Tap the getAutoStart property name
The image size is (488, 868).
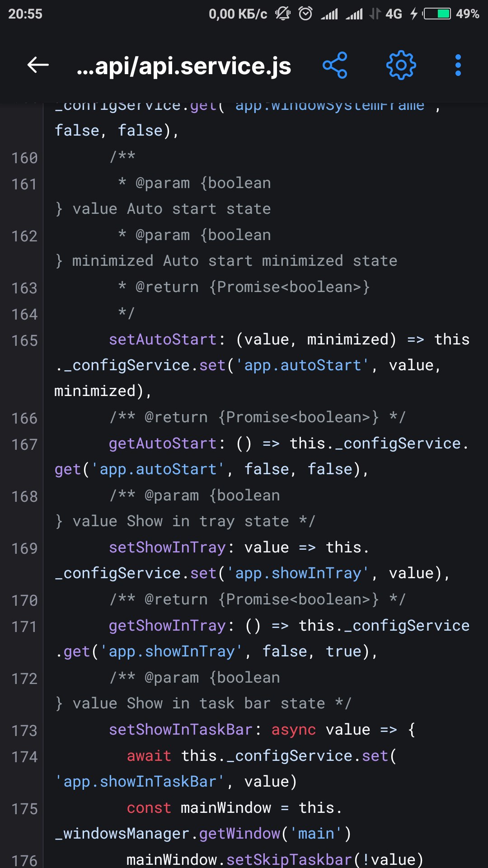coord(163,443)
